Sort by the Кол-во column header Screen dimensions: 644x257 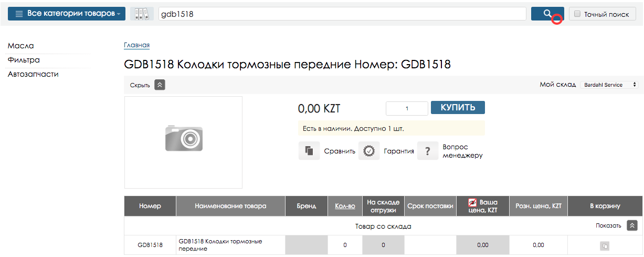[345, 206]
